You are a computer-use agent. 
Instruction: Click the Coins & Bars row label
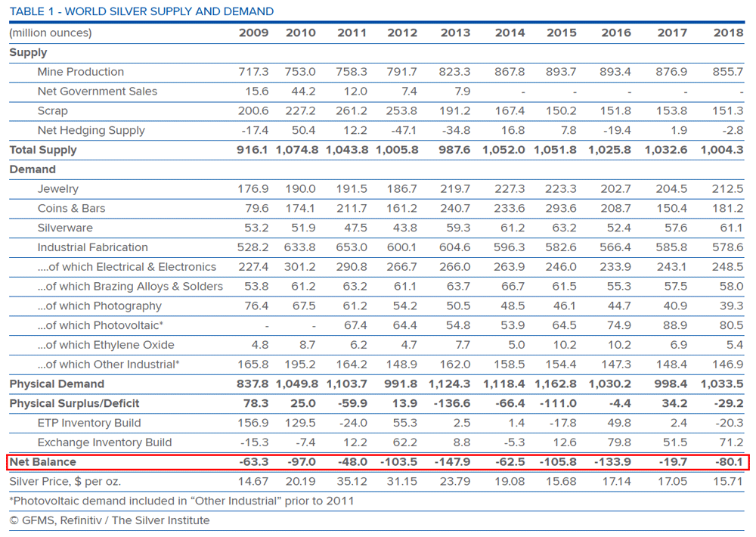(x=71, y=209)
